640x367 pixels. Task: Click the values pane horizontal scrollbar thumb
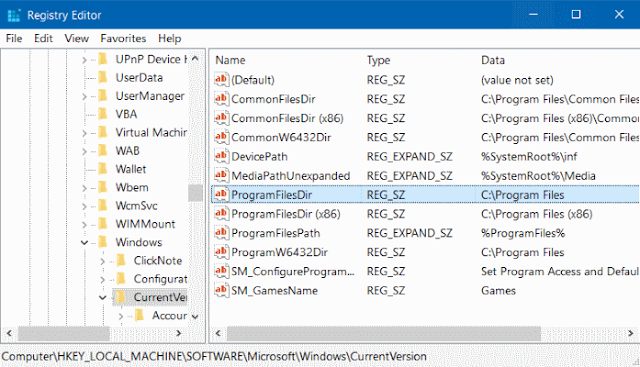384,333
